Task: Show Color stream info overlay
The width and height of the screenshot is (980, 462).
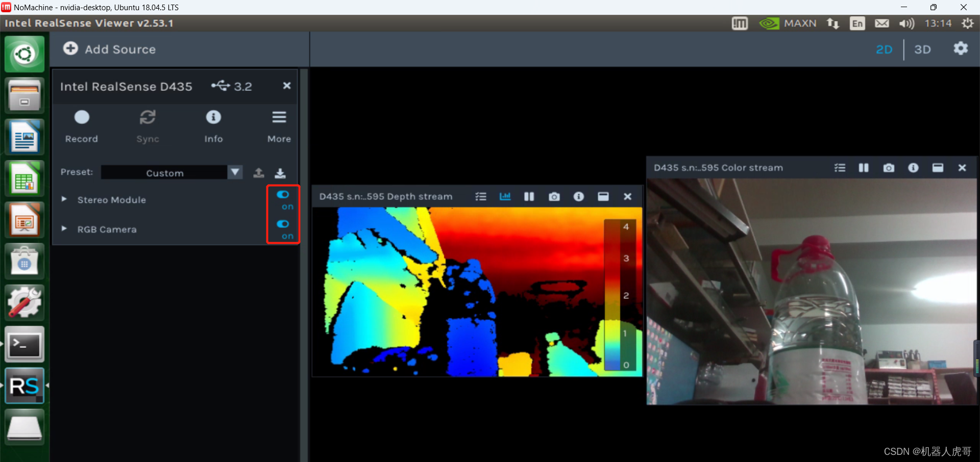Action: tap(913, 168)
